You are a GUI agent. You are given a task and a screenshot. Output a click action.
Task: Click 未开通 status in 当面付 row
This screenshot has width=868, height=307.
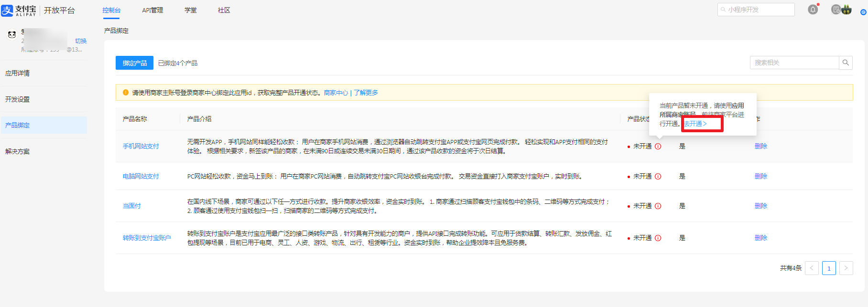(x=642, y=206)
